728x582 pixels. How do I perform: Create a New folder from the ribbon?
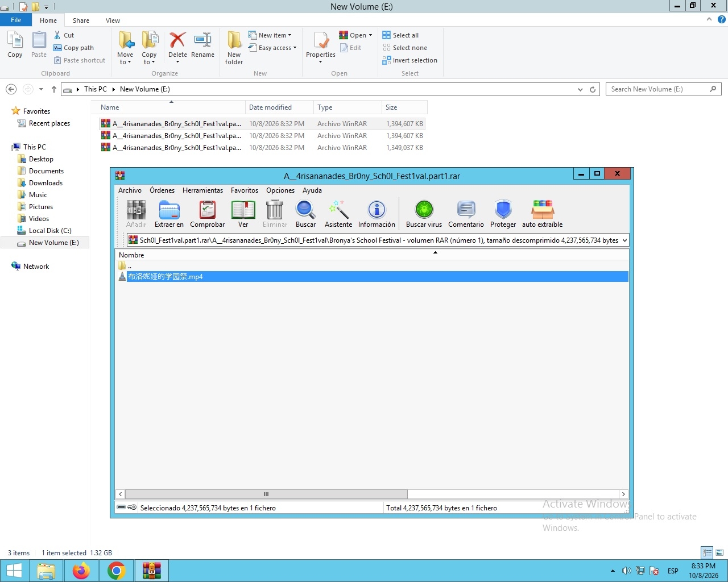(x=234, y=48)
